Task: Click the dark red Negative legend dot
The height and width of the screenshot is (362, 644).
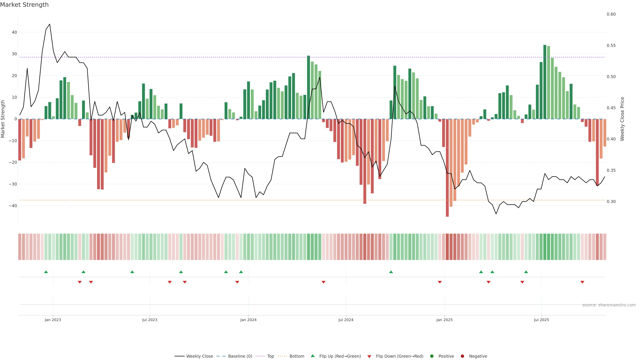Action: (x=462, y=356)
